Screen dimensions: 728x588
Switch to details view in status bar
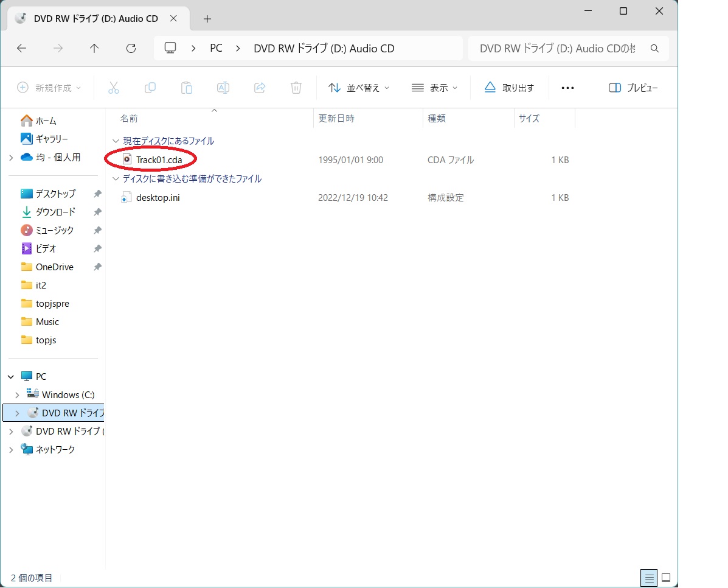click(649, 577)
